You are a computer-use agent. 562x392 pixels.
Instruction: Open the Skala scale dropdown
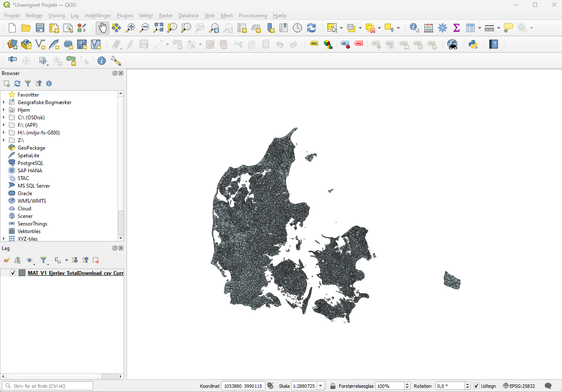point(321,386)
